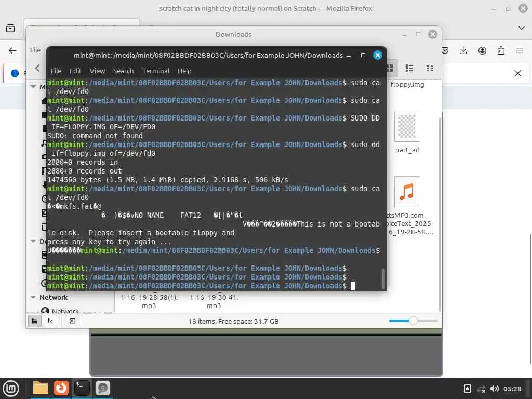The width and height of the screenshot is (532, 399).
Task: Go back in Downloads file manager
Action: click(37, 68)
